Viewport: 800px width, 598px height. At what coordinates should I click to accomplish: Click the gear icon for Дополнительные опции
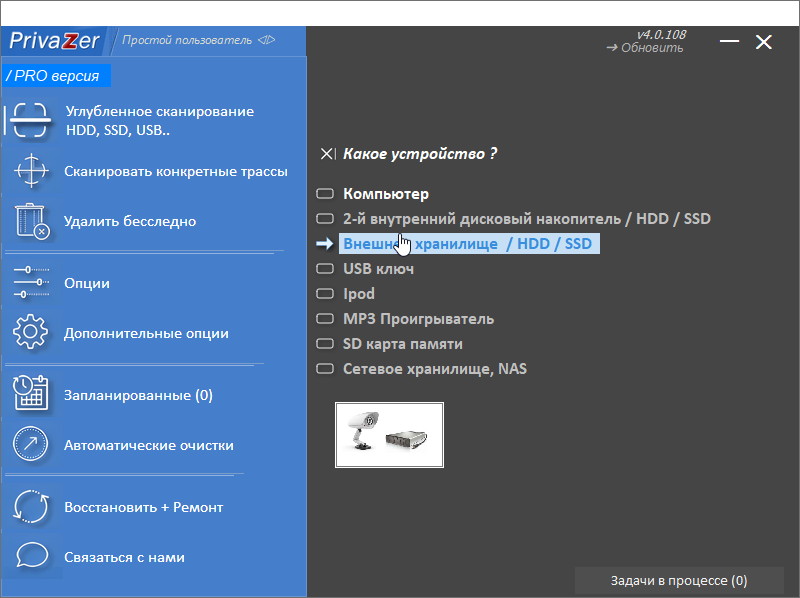(x=31, y=332)
